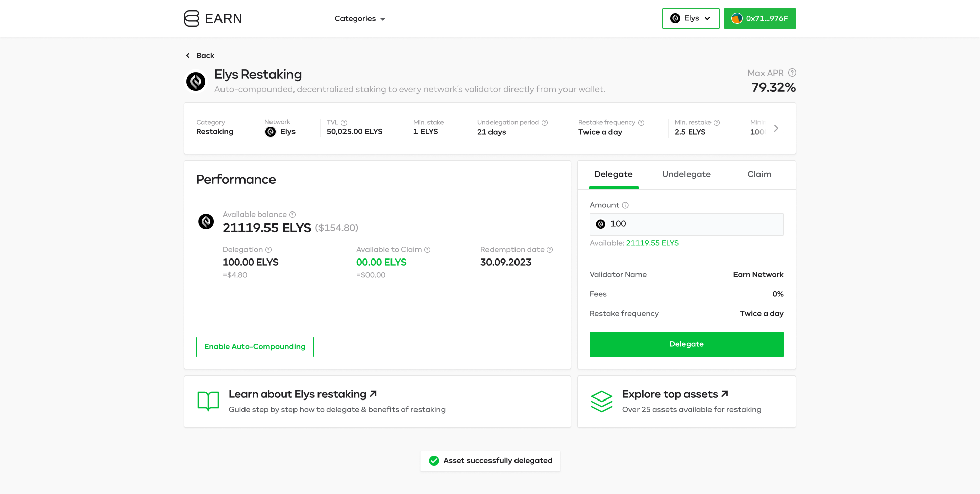Click the 00.00 ELYS claimable value
The height and width of the screenshot is (494, 980).
(x=381, y=263)
